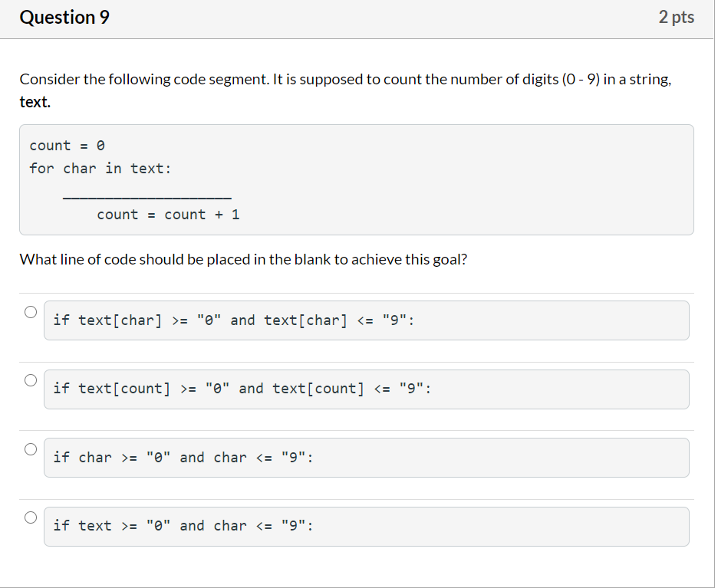The width and height of the screenshot is (718, 588).
Task: Choose the radio for 'if char >= "0" and char' answer
Action: (31, 449)
